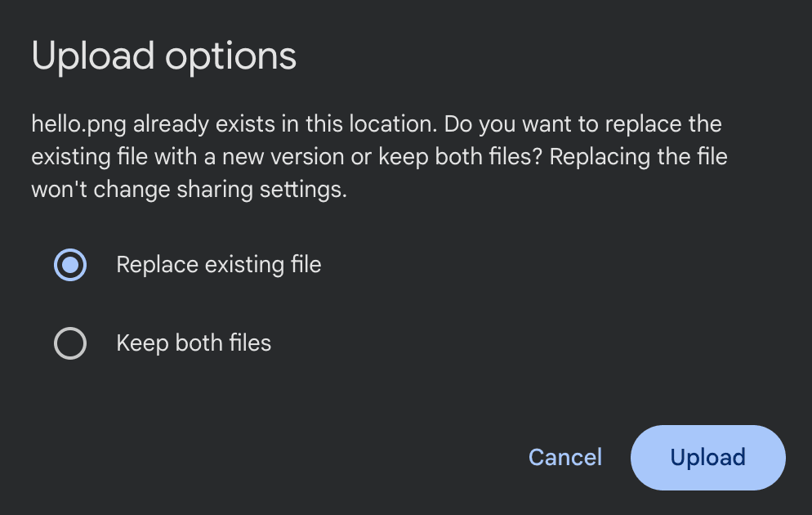Abort the file upload with Cancel
This screenshot has width=812, height=515.
[564, 457]
